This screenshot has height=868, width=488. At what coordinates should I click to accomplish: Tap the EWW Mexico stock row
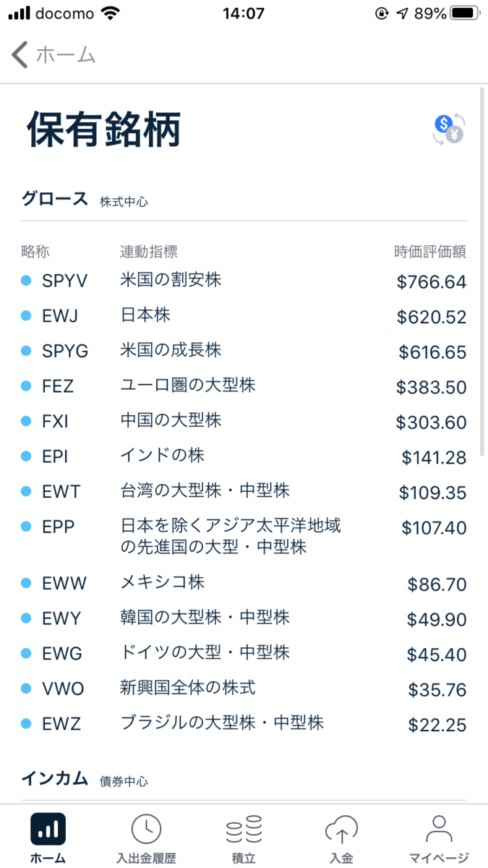[x=244, y=584]
